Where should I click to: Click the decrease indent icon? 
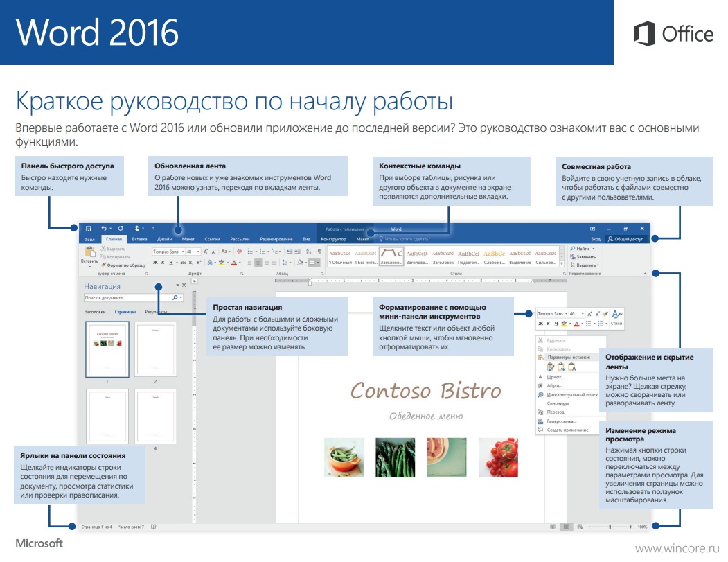[x=290, y=252]
